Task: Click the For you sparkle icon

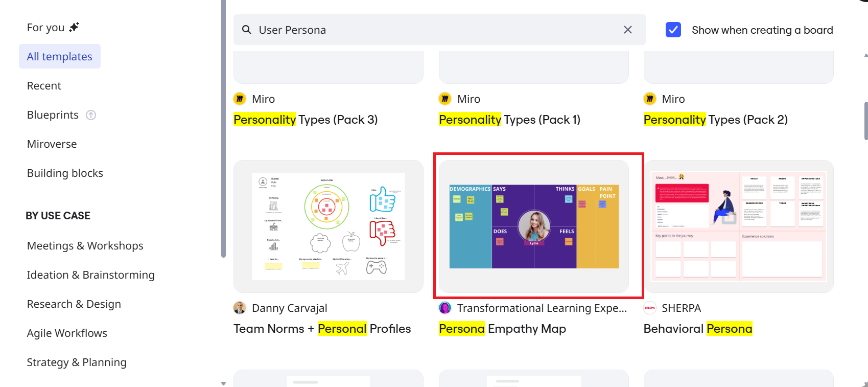Action: pos(75,27)
